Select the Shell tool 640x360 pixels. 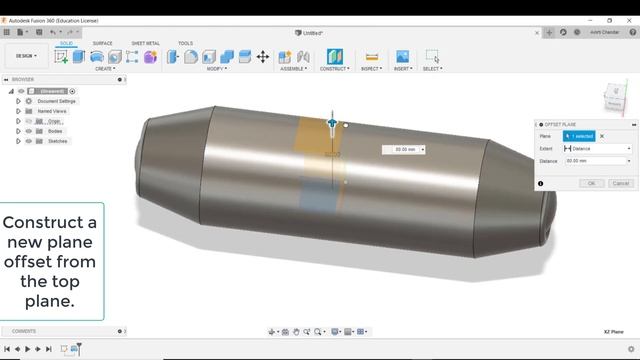coord(209,57)
